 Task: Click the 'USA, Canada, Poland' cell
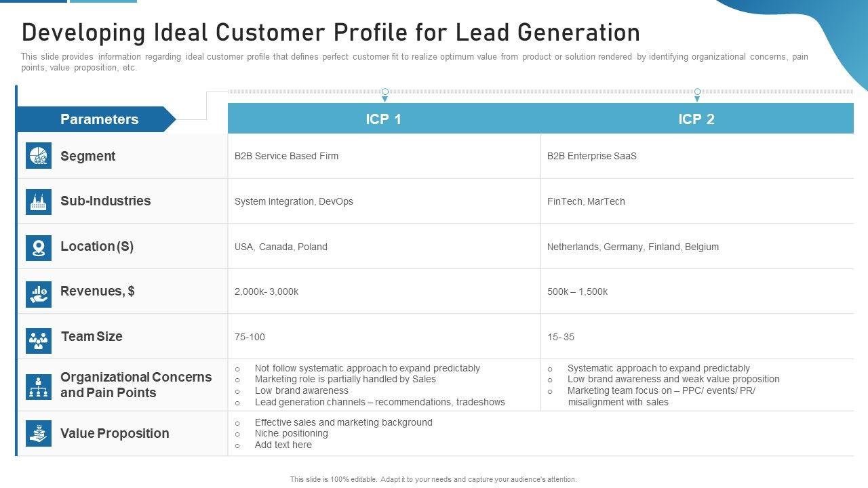pos(281,247)
